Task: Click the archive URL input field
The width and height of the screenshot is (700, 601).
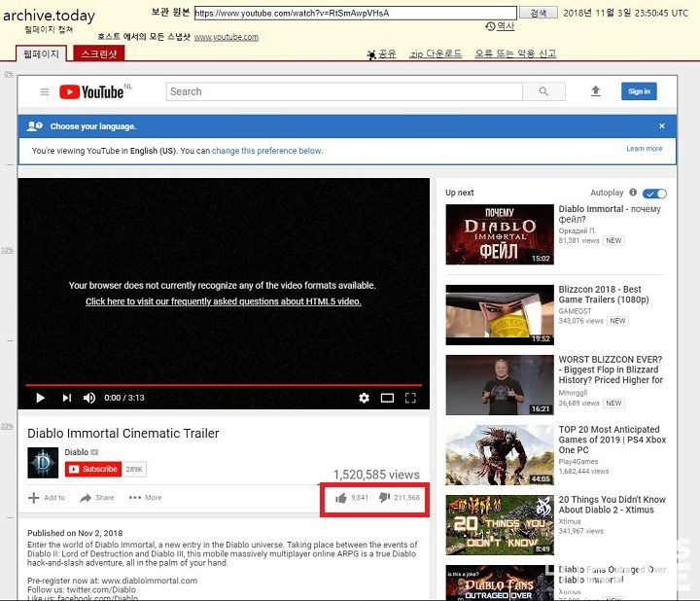Action: (356, 13)
